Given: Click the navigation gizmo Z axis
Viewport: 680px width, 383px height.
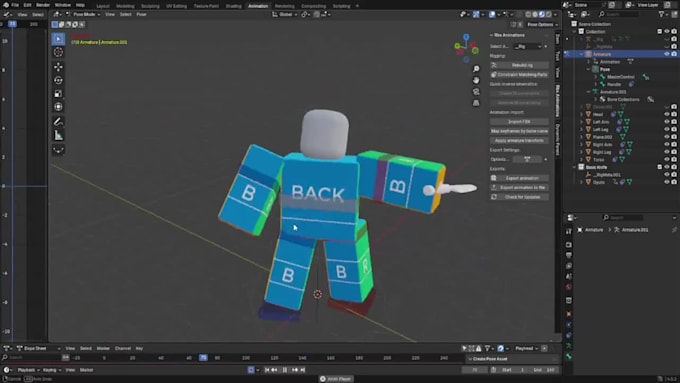Looking at the screenshot, I should [x=466, y=37].
